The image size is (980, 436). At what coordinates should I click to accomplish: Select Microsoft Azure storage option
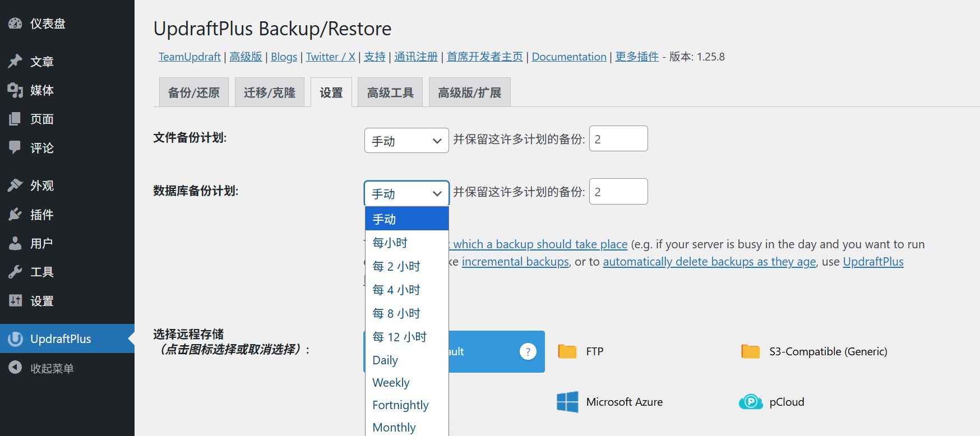pyautogui.click(x=636, y=402)
